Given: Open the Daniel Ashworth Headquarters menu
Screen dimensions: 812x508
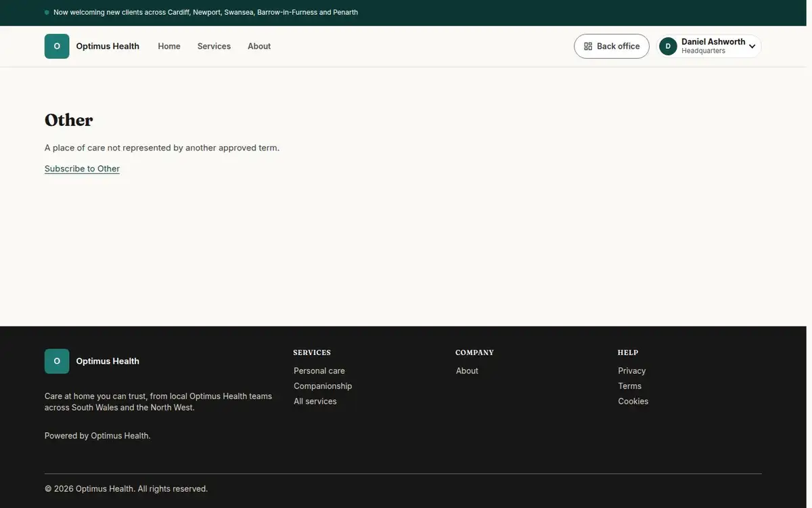Looking at the screenshot, I should [x=709, y=46].
